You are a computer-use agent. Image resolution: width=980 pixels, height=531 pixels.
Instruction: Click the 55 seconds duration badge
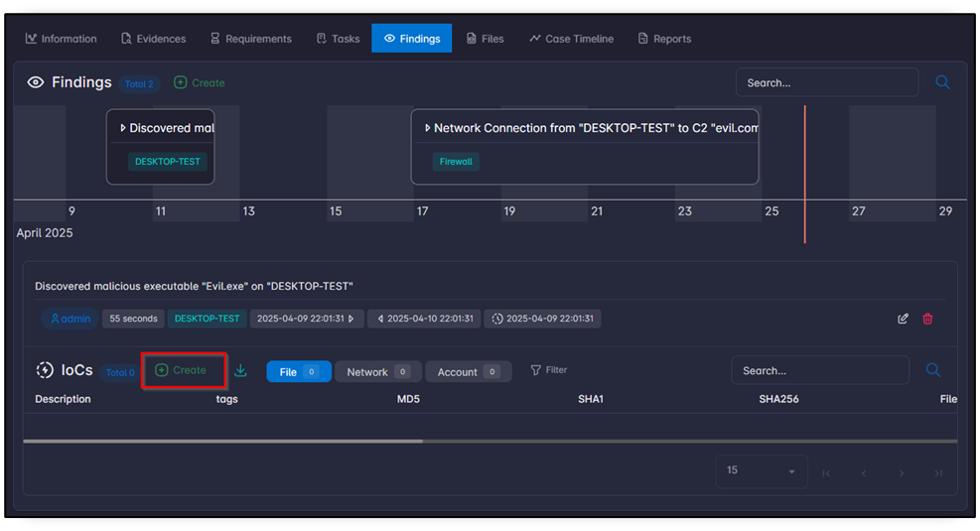pyautogui.click(x=133, y=319)
